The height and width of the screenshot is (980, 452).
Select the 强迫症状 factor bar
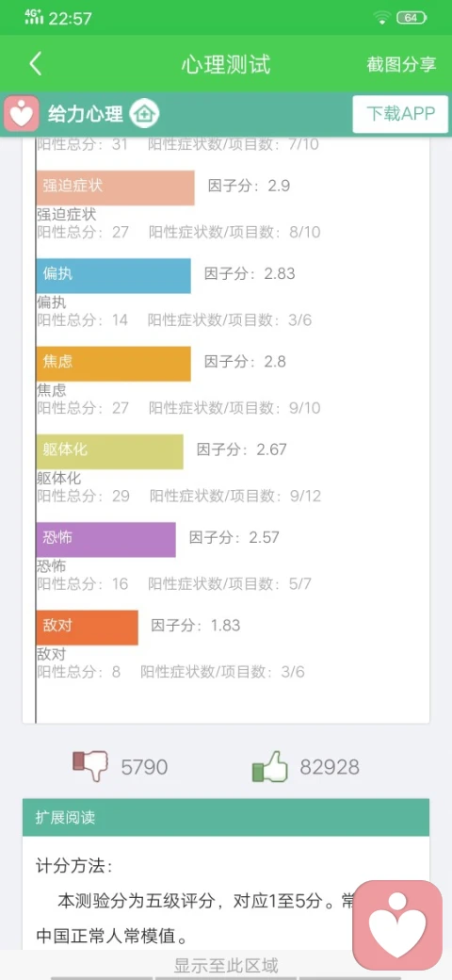coord(116,188)
